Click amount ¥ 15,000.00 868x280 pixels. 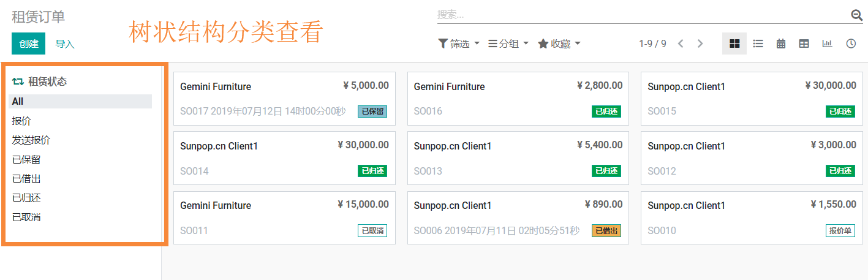coord(363,205)
